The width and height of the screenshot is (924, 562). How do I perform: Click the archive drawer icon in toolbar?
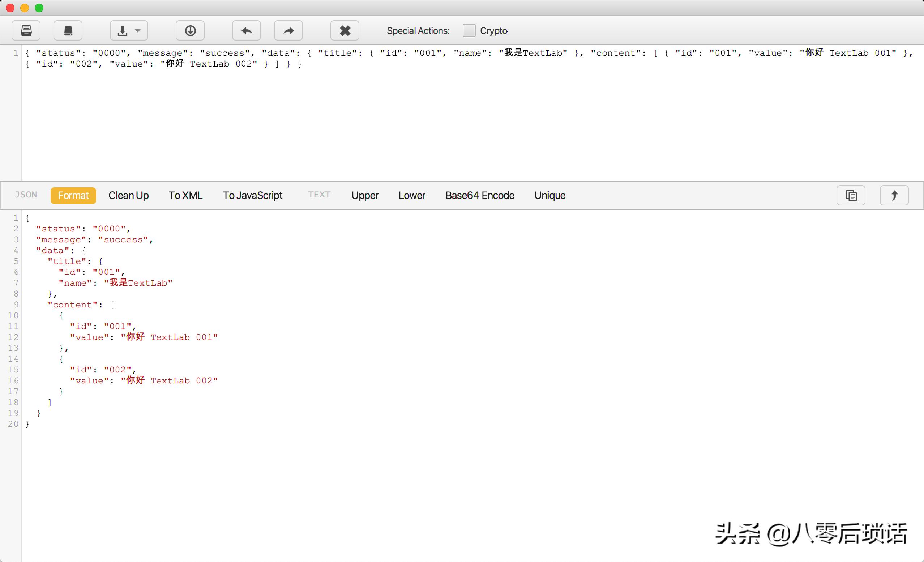pyautogui.click(x=26, y=30)
